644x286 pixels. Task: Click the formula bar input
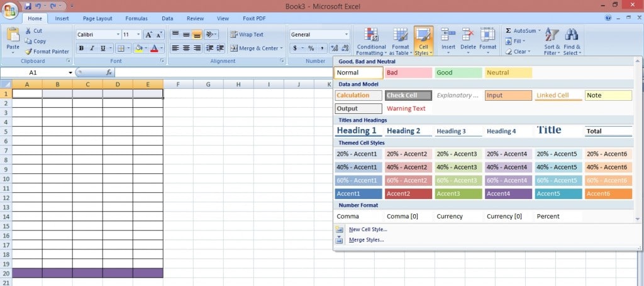[x=224, y=72]
